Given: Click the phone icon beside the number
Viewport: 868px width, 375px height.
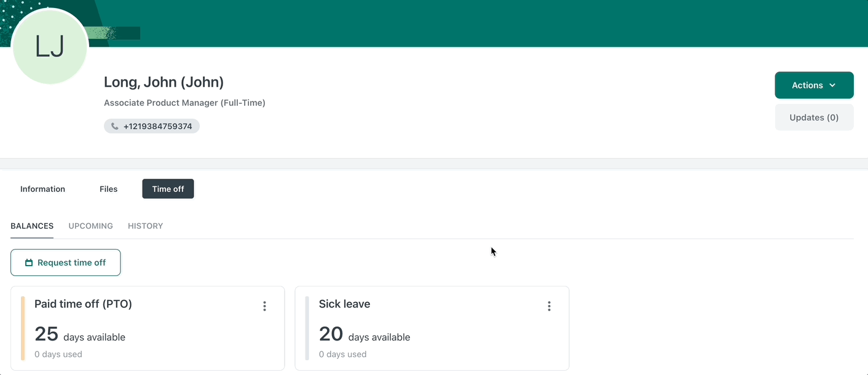Looking at the screenshot, I should pos(115,127).
